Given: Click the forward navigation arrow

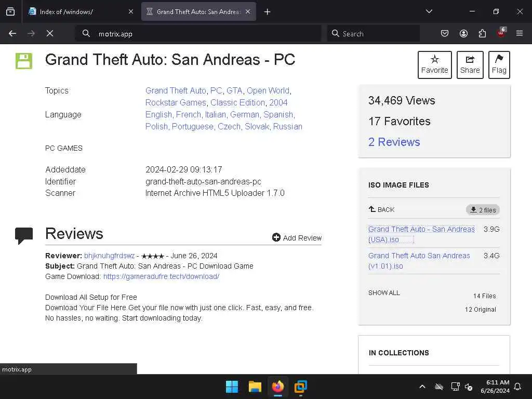Looking at the screenshot, I should click(31, 34).
